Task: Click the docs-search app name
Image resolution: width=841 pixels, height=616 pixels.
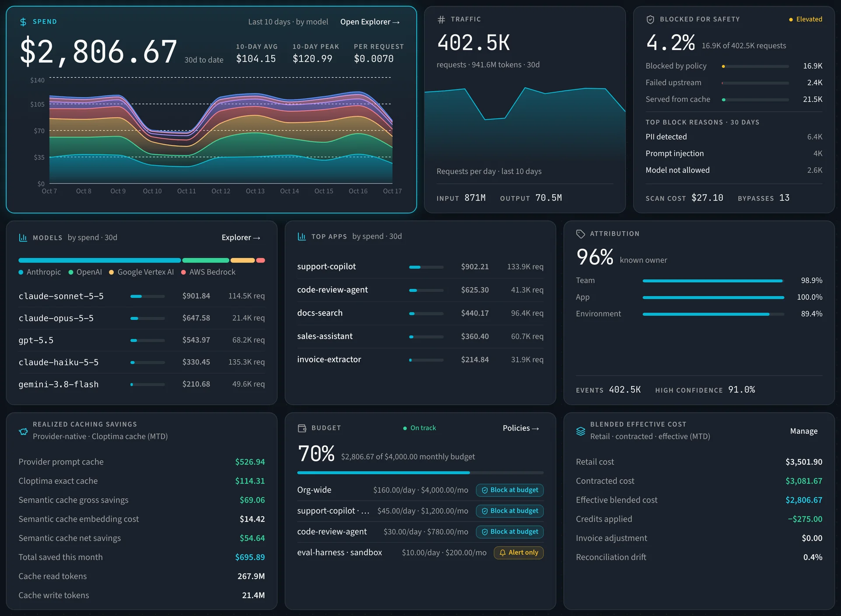Action: point(320,313)
